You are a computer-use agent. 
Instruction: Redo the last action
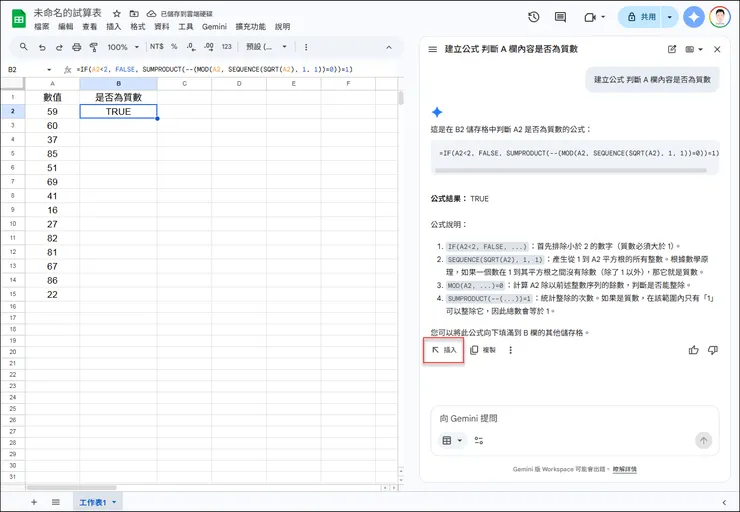click(x=59, y=47)
